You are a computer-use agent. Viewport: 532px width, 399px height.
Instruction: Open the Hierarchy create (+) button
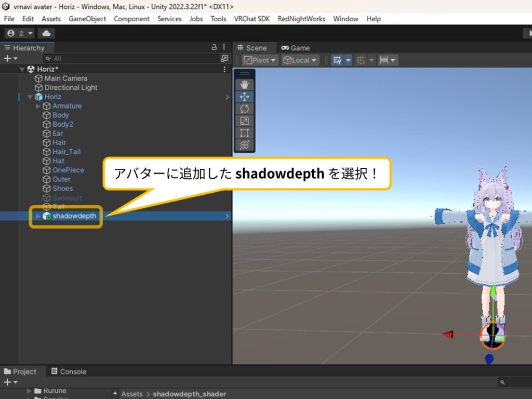pos(10,59)
